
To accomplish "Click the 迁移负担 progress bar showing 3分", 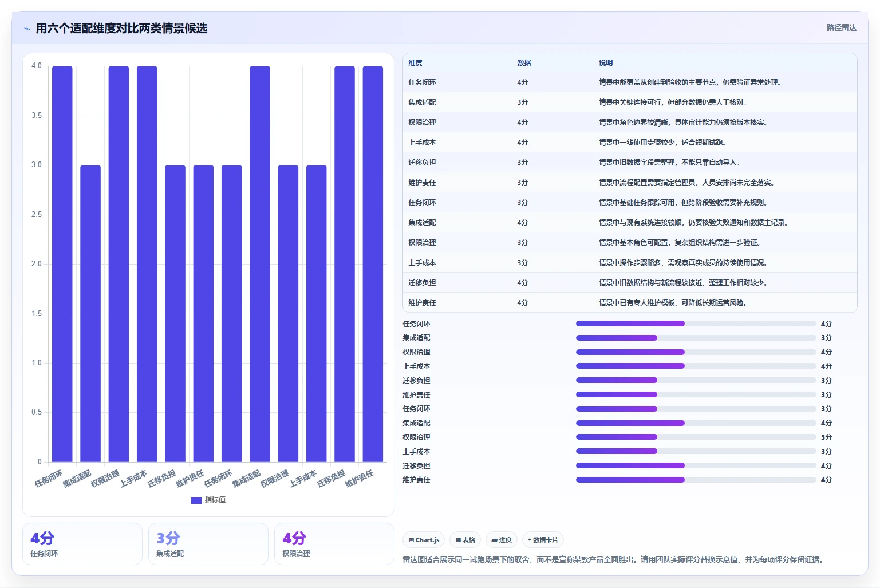I will click(x=696, y=380).
